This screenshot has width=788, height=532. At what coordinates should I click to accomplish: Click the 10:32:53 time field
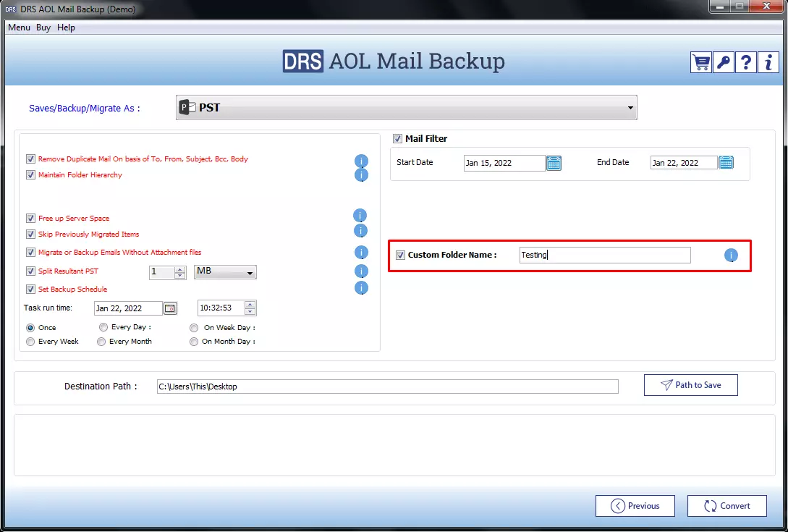coord(221,308)
